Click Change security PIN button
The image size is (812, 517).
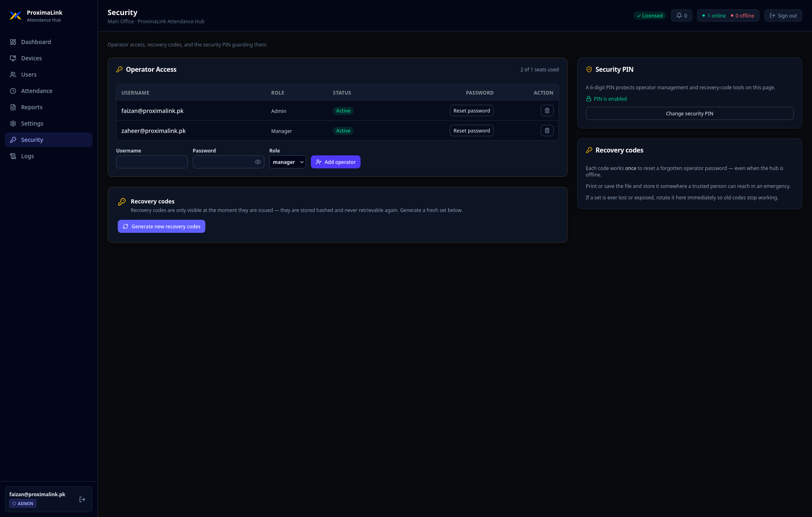point(689,113)
